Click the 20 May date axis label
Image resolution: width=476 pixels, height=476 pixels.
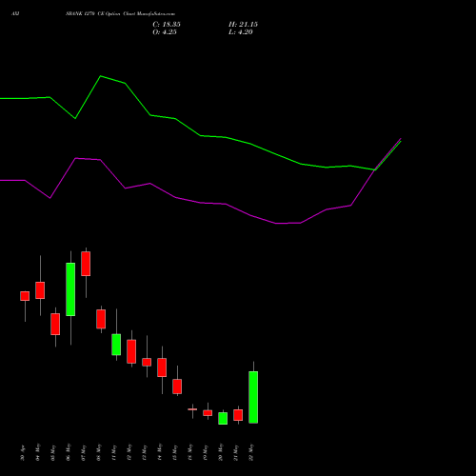point(221,452)
